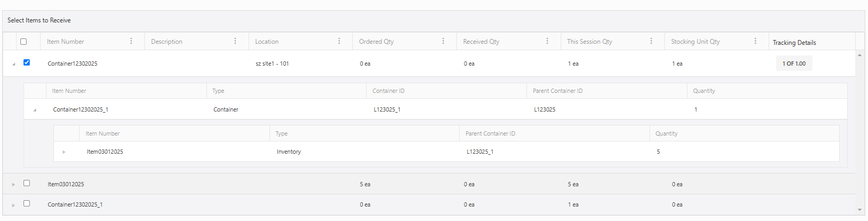
Task: Click the Tracking Details column header
Action: pos(794,43)
